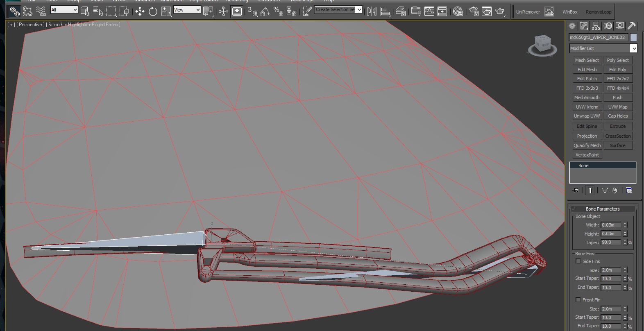Toggle the Pin Stack icon
Viewport: 644px width, 331px height.
coord(576,190)
